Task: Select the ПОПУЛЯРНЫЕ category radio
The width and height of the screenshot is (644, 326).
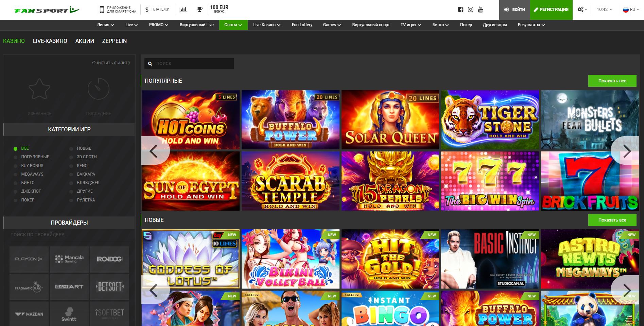Action: (x=15, y=157)
